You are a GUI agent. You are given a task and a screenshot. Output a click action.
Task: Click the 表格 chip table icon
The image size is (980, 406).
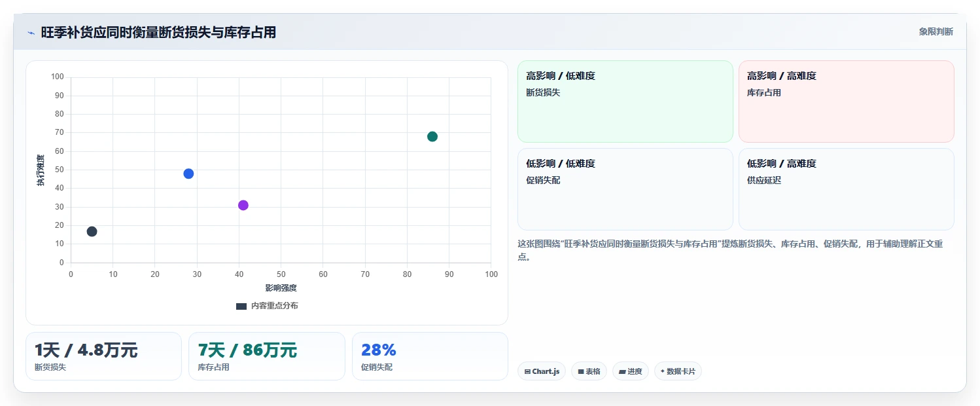point(580,371)
